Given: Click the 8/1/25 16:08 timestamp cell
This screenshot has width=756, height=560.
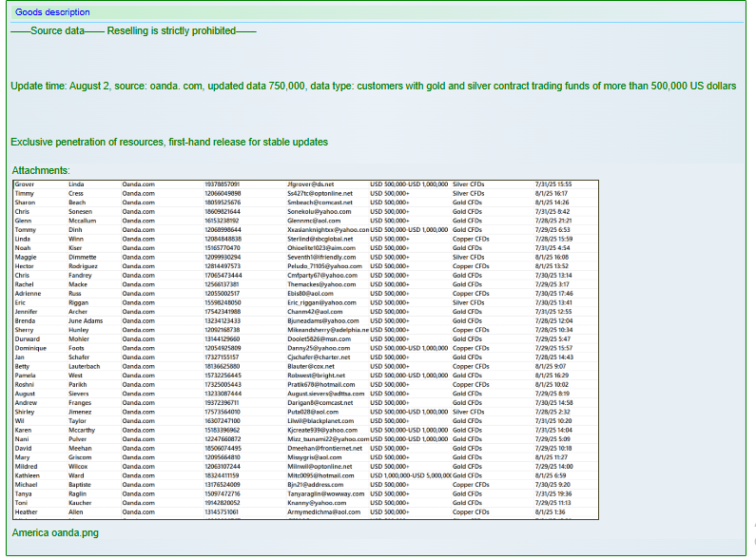Looking at the screenshot, I should click(x=552, y=257).
